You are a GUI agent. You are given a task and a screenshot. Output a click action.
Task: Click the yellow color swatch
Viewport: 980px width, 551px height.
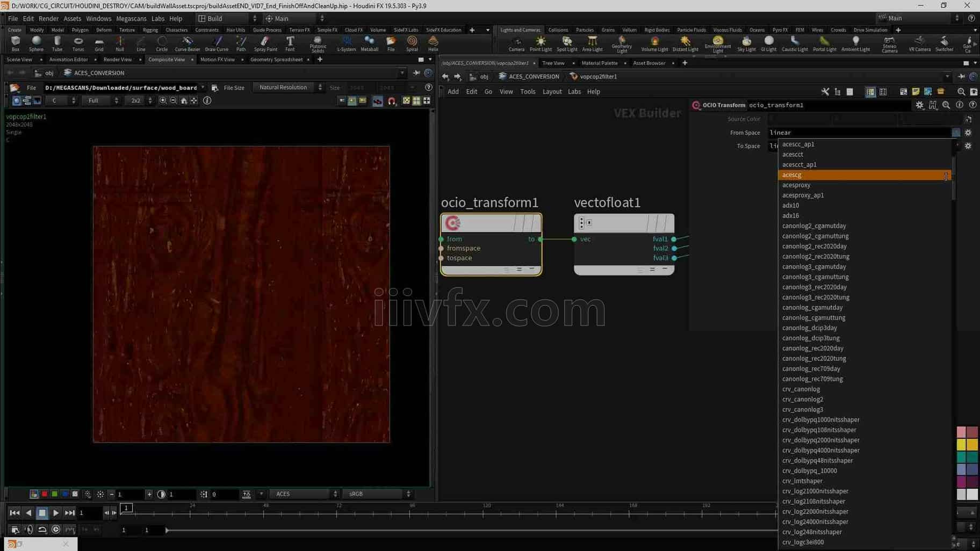tap(961, 445)
